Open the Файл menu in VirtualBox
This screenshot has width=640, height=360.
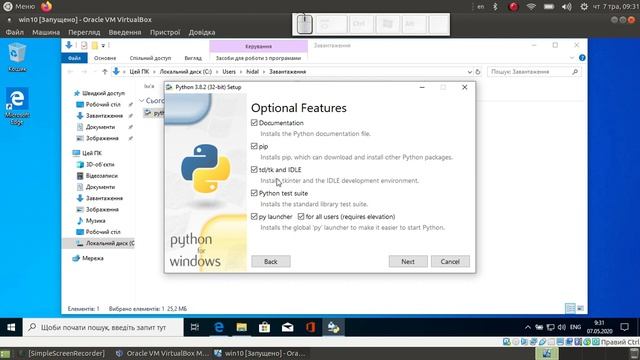(15, 32)
